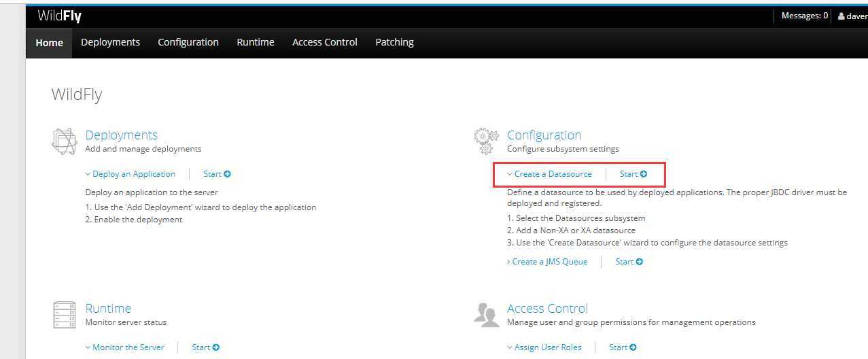Click the Configuration gears icon
This screenshot has height=359, width=868.
[x=486, y=141]
